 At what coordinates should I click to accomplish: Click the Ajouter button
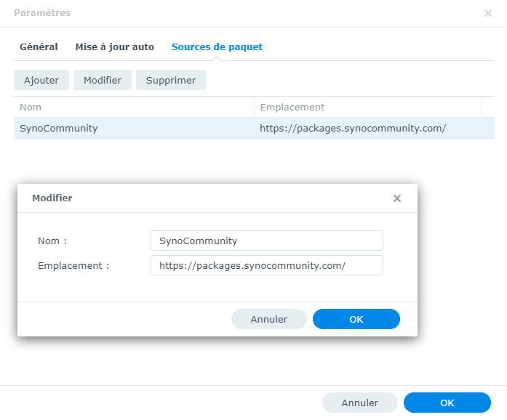(x=41, y=80)
